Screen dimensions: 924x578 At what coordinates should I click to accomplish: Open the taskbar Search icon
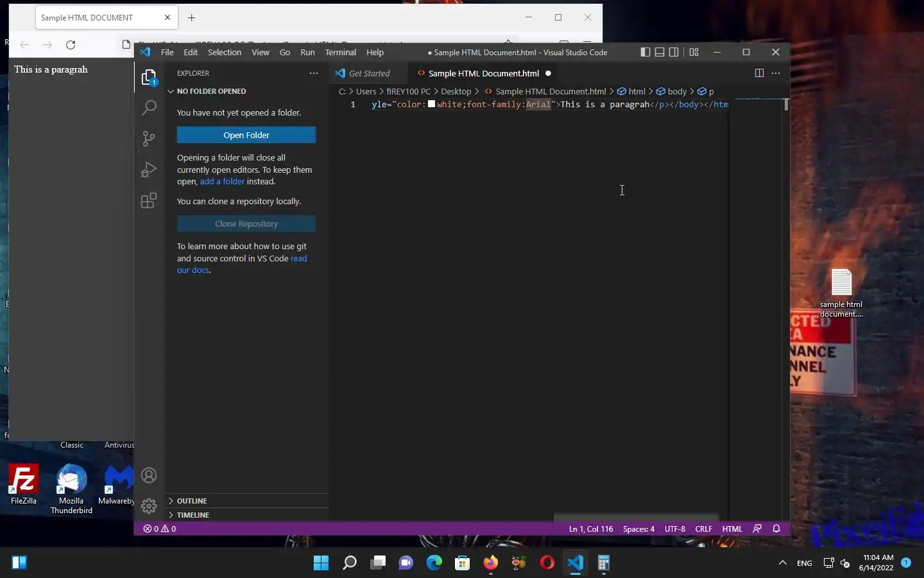pos(350,563)
